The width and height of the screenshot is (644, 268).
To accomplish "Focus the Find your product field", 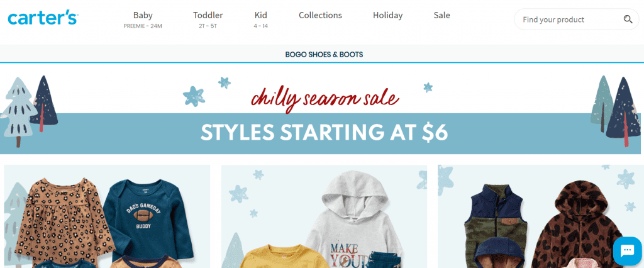I will point(571,20).
